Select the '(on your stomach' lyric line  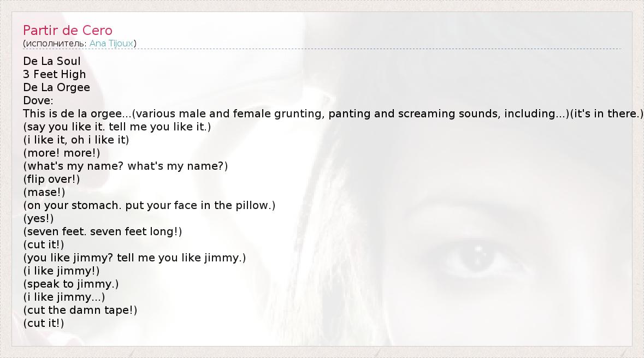coord(149,205)
